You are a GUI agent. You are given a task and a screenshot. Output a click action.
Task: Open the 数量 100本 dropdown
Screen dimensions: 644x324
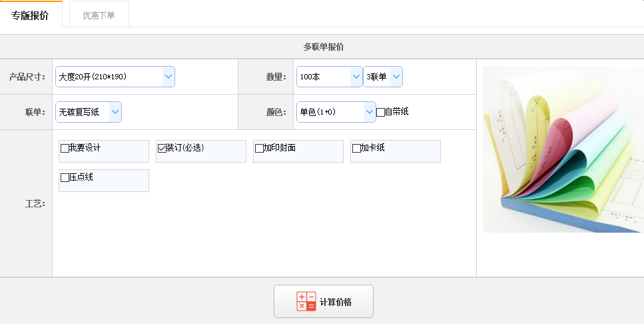[x=329, y=77]
